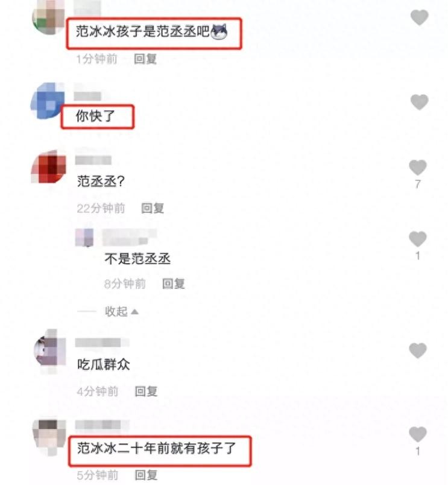Open the avatar beside '范冰冰二十年前就有孩子了'
Image resolution: width=448 pixels, height=485 pixels.
(49, 437)
